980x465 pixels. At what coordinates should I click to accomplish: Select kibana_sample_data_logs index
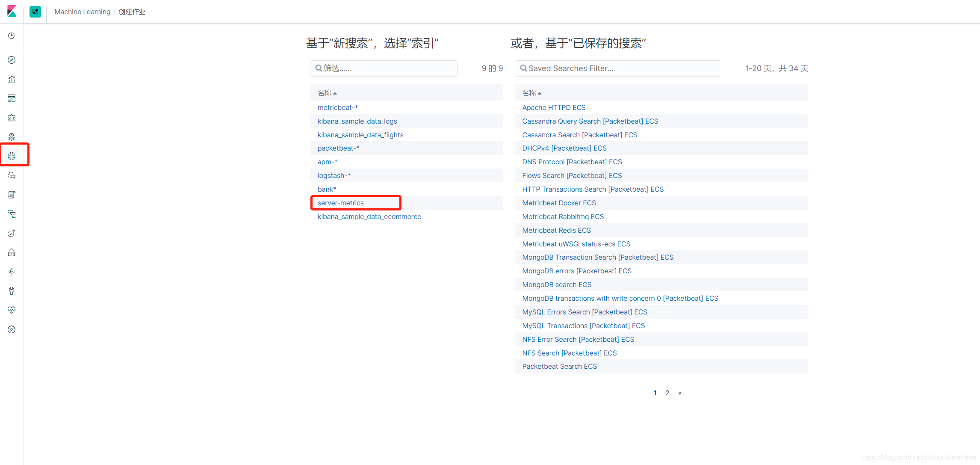pyautogui.click(x=357, y=121)
